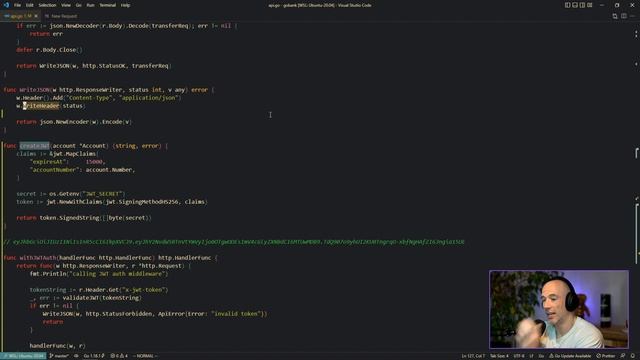Click the jwt.SigningMethodHS256 argument
The width and height of the screenshot is (640, 360).
pos(142,202)
